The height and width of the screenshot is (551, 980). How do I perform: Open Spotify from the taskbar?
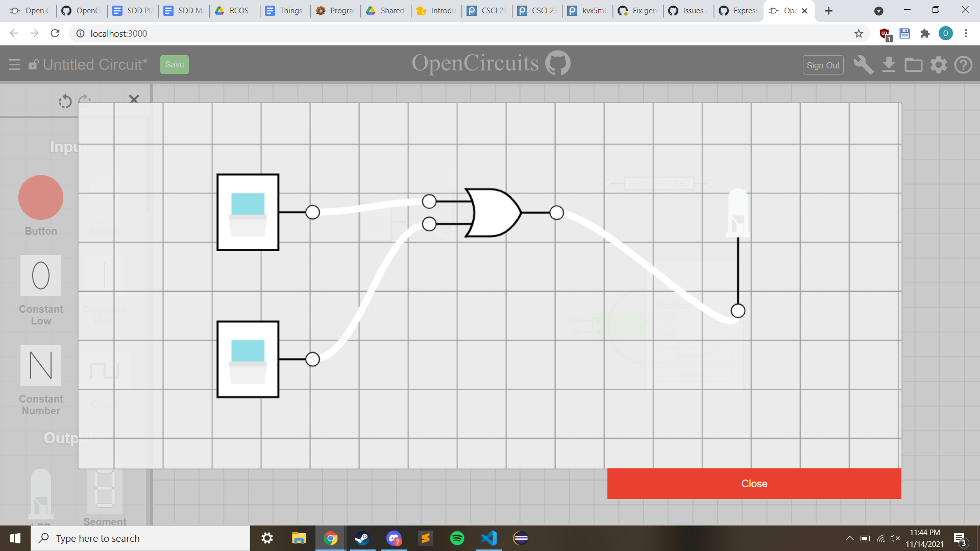click(457, 538)
